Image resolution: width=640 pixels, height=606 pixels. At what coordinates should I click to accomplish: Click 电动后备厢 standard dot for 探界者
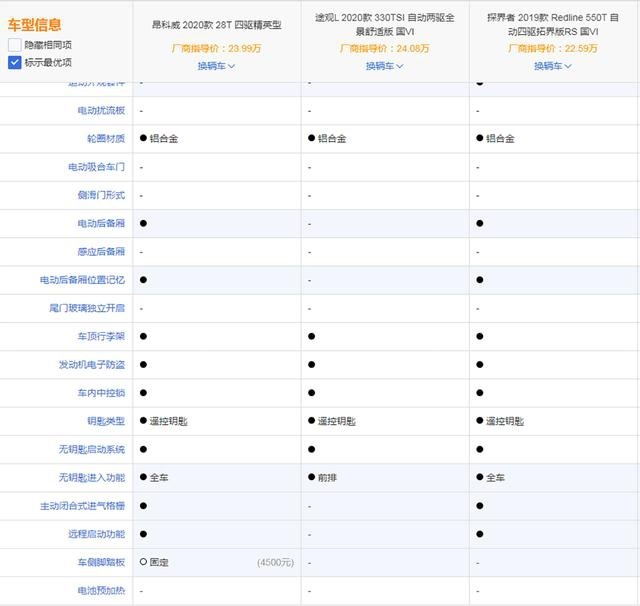[x=480, y=223]
